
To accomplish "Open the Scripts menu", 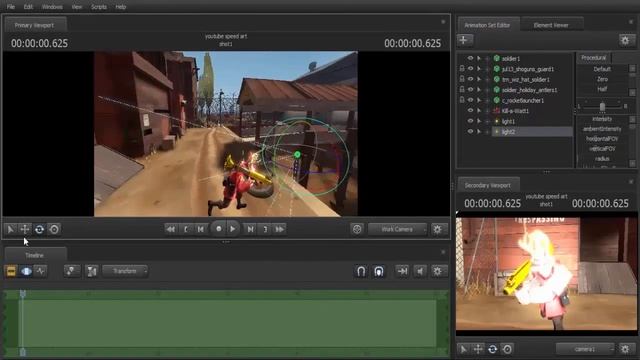I will tap(99, 7).
